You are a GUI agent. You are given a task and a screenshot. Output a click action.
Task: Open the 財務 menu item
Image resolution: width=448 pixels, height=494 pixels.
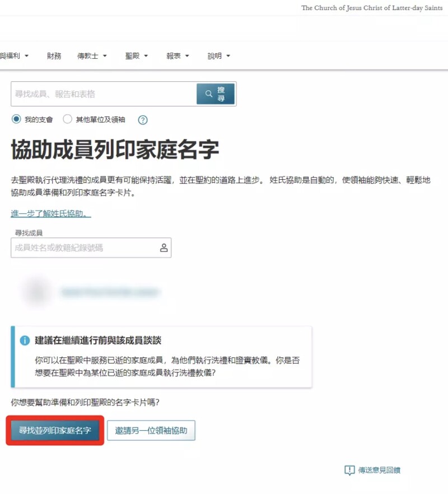coord(54,56)
